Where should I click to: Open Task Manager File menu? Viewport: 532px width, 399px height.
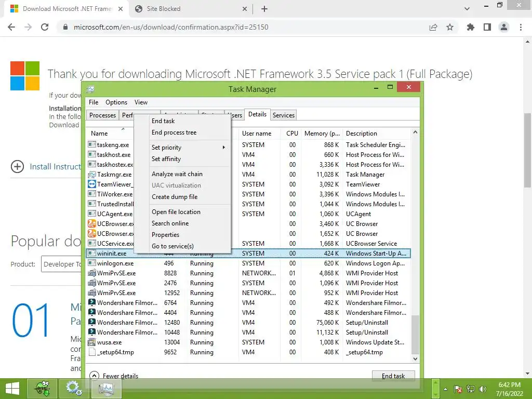(x=94, y=102)
